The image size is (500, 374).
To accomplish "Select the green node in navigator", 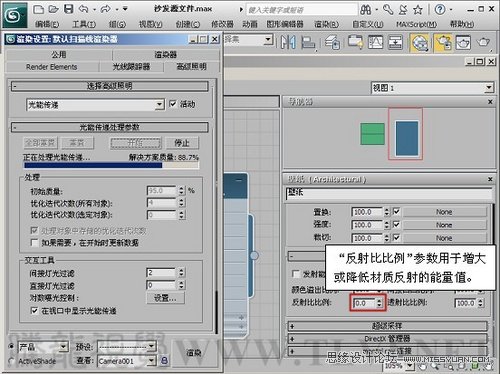I will click(373, 134).
